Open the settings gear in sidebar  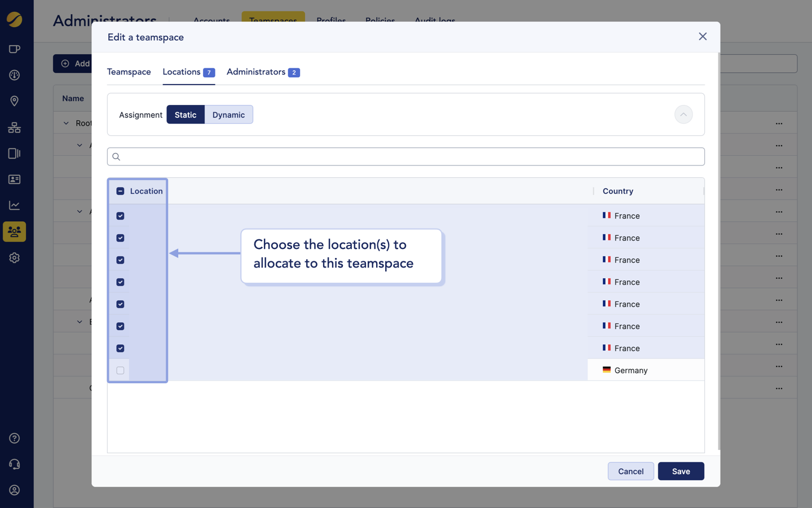click(15, 258)
